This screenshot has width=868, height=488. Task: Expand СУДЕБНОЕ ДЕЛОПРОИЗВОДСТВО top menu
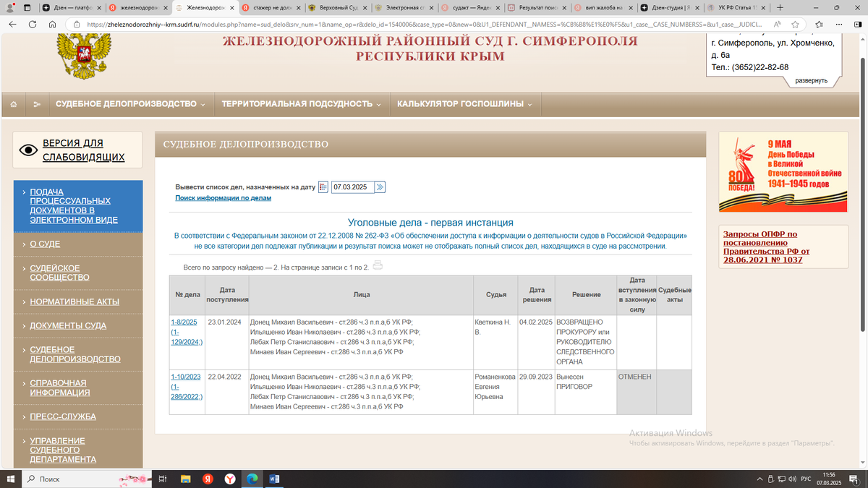pos(130,104)
